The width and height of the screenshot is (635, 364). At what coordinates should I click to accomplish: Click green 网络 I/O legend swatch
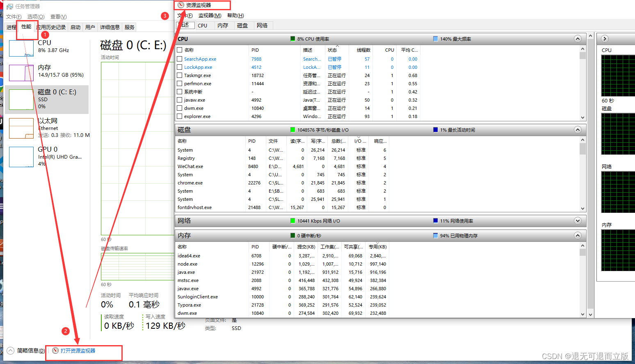pyautogui.click(x=292, y=221)
